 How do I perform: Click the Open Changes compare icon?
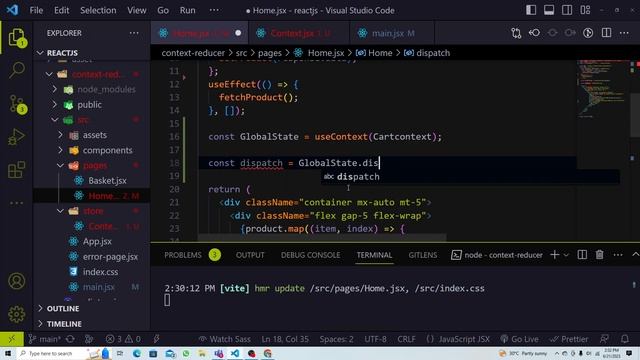pyautogui.click(x=516, y=33)
